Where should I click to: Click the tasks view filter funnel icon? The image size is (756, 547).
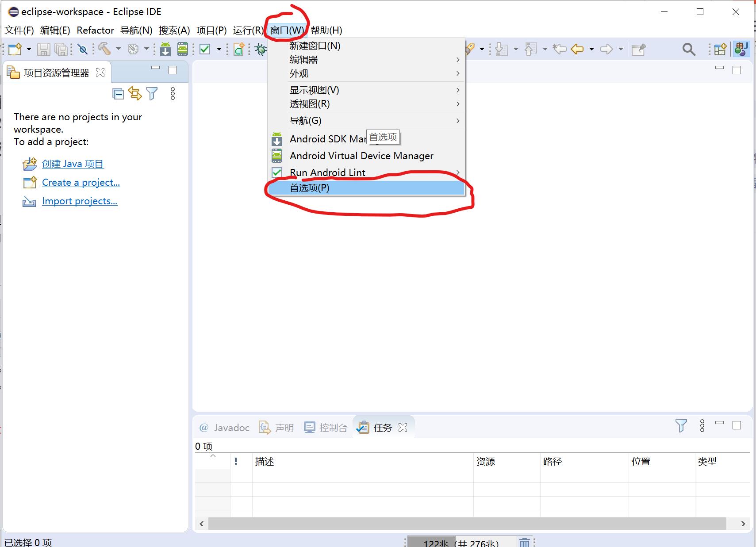pos(681,426)
